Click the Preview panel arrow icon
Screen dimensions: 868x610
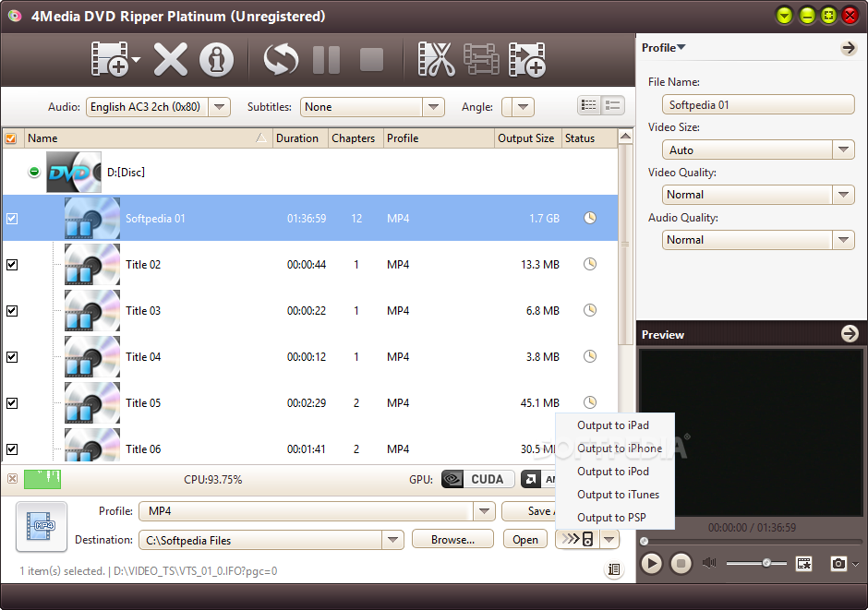point(850,333)
